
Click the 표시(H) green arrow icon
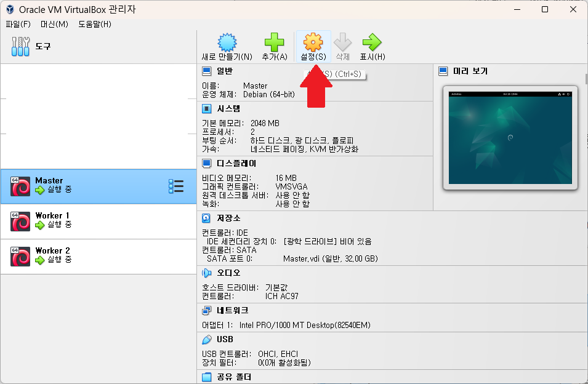coord(372,42)
